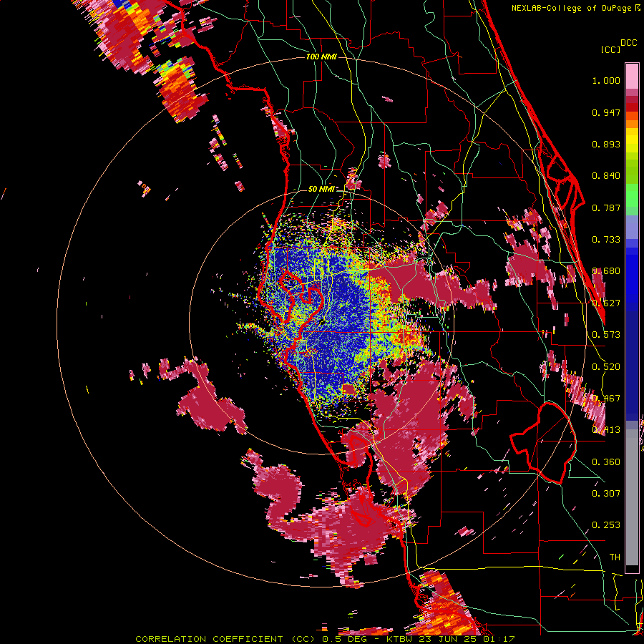Screen dimensions: 644x644
Task: Click the 0.253 scale value
Action: tap(606, 525)
